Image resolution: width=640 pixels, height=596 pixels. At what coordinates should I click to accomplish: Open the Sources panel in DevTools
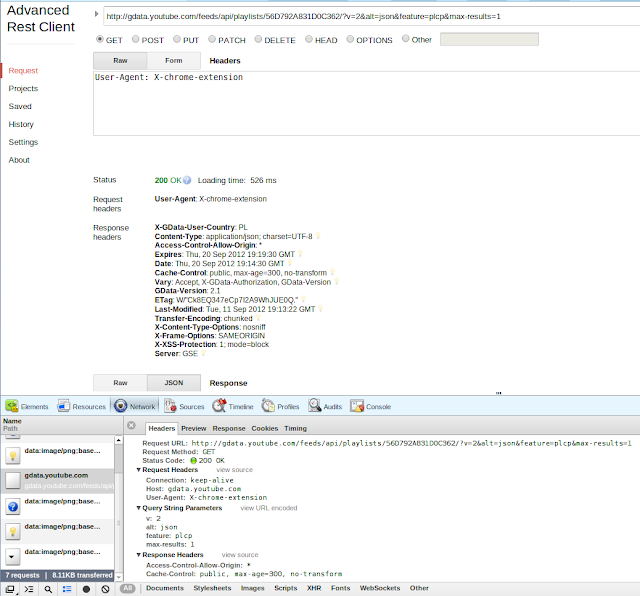pyautogui.click(x=184, y=406)
